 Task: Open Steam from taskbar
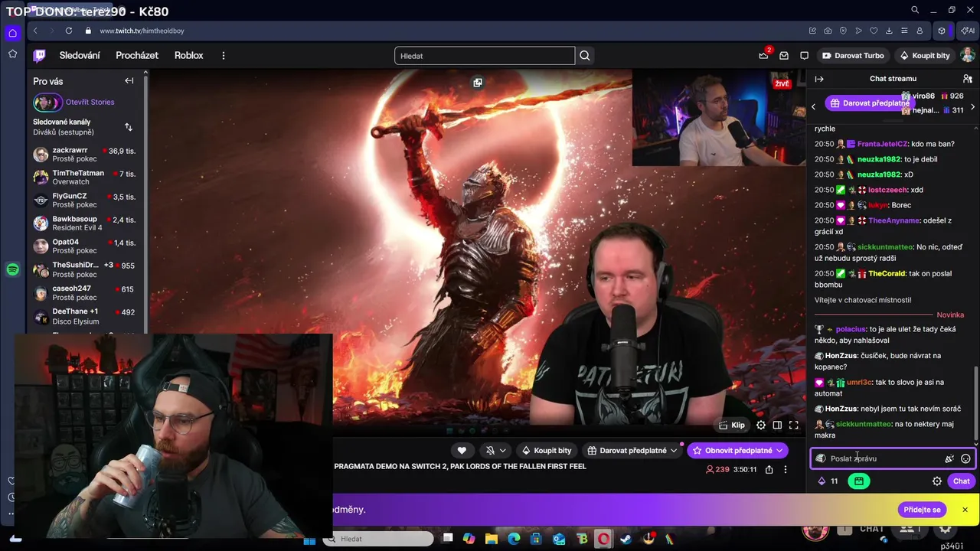[626, 539]
